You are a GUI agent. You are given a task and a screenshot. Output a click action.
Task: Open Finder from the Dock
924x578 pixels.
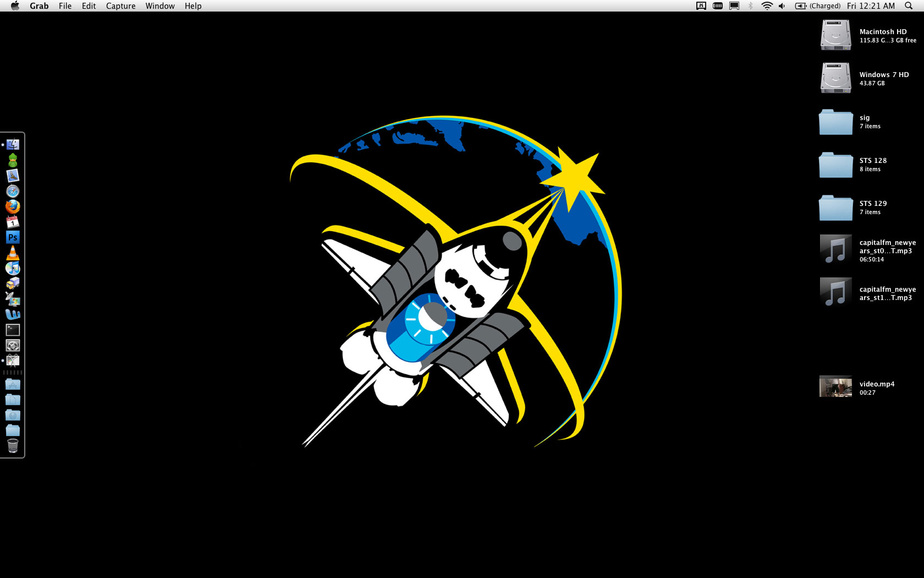tap(13, 144)
